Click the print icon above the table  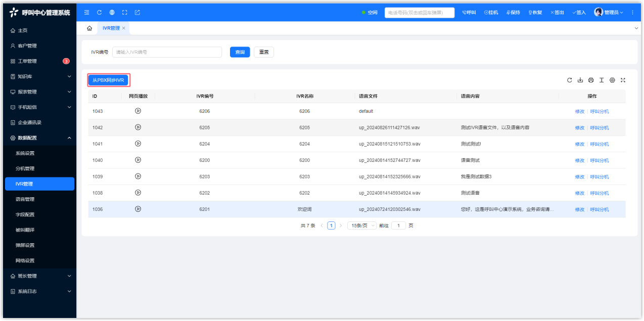point(591,80)
